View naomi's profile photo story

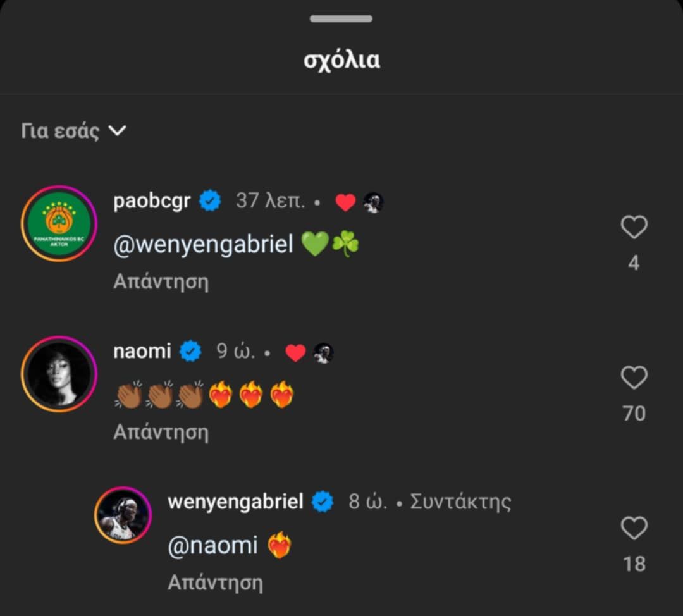(x=59, y=374)
